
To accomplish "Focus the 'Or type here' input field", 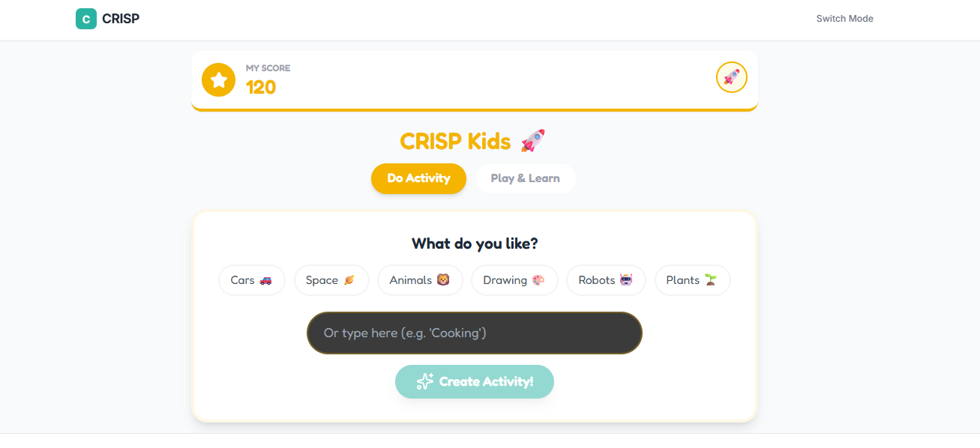I will click(x=475, y=333).
